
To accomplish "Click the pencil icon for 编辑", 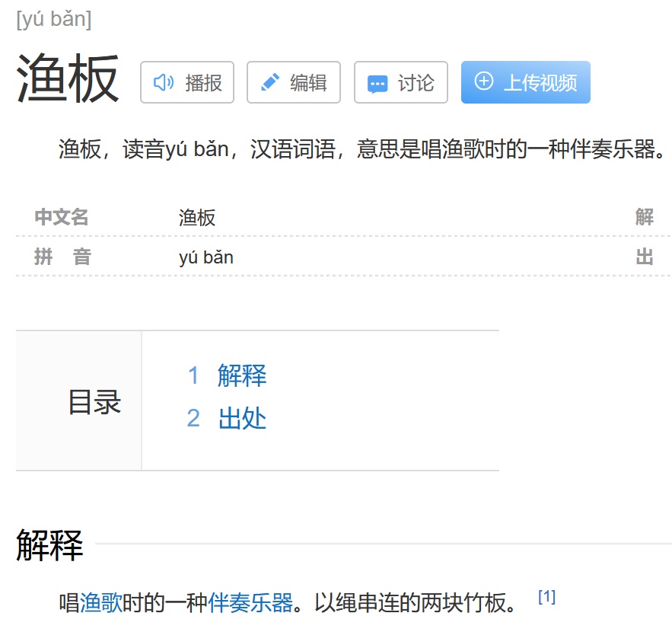I will coord(270,82).
